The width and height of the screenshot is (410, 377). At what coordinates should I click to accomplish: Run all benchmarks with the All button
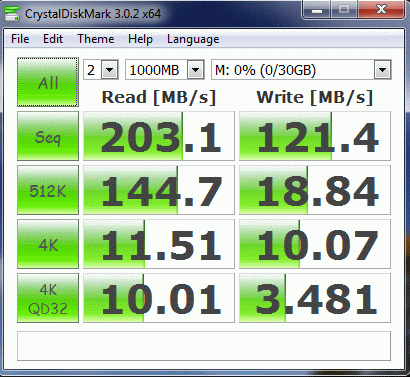tap(48, 82)
